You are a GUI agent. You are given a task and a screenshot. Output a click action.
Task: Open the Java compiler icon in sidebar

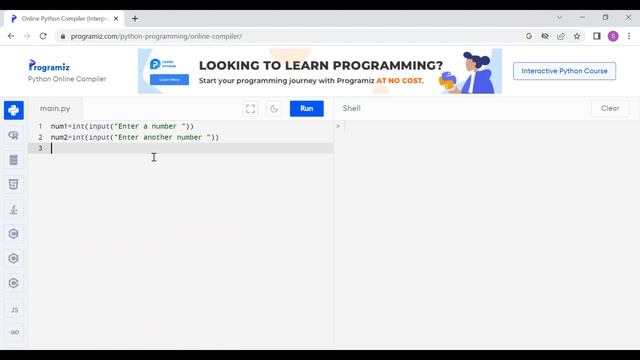click(13, 209)
